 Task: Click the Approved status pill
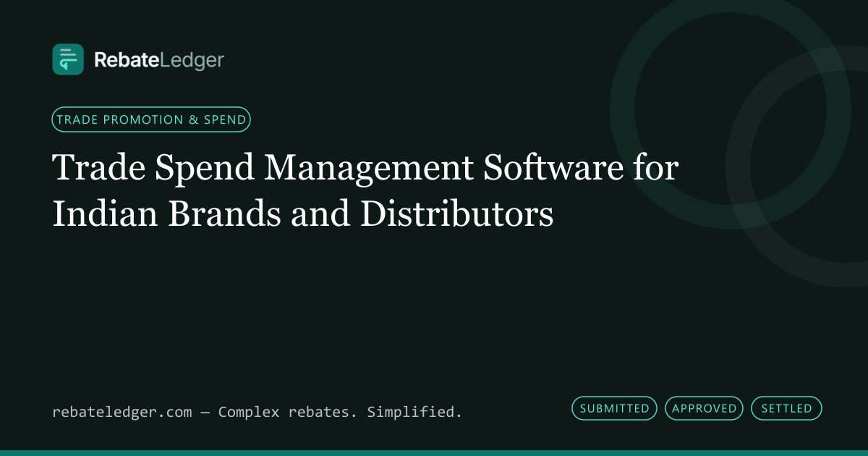(x=705, y=408)
